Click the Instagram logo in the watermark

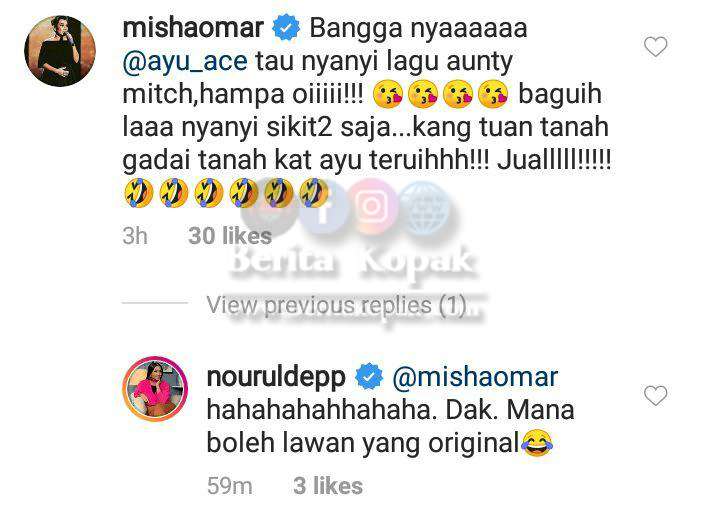[x=372, y=206]
